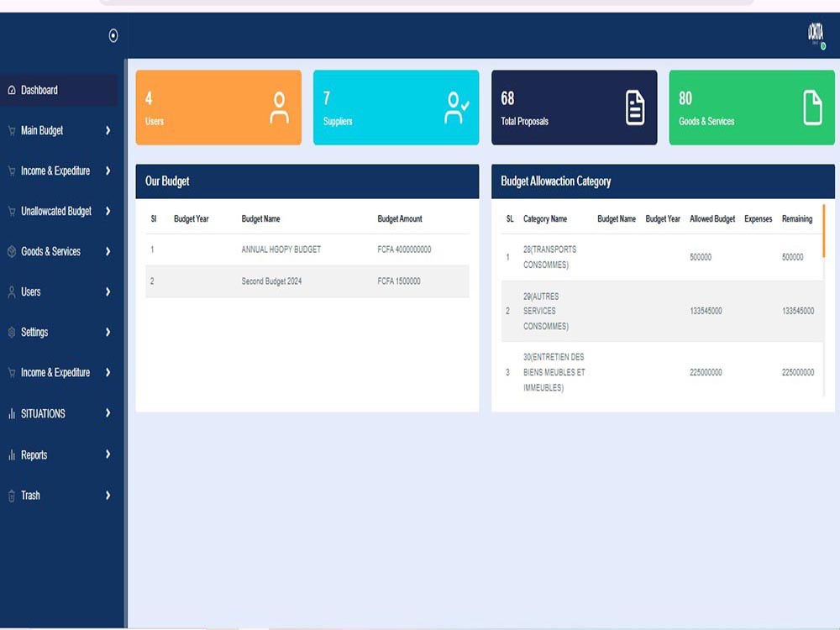Select the 29(AUTRES SERVICES CONSOMMES) category

[546, 312]
